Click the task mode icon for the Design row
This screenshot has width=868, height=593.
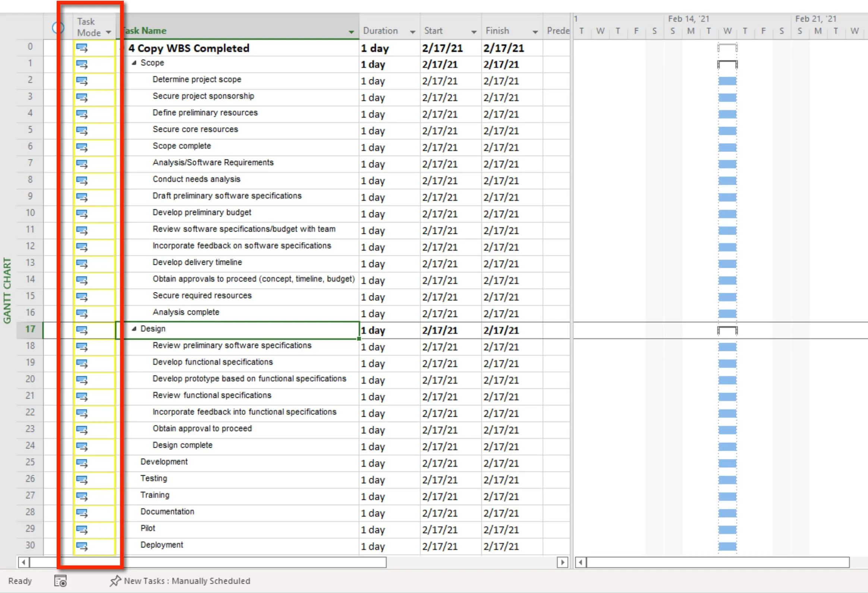click(82, 330)
